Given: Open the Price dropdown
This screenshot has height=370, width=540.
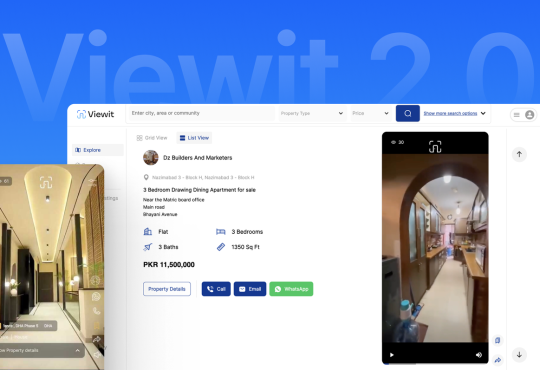Looking at the screenshot, I should pos(371,113).
